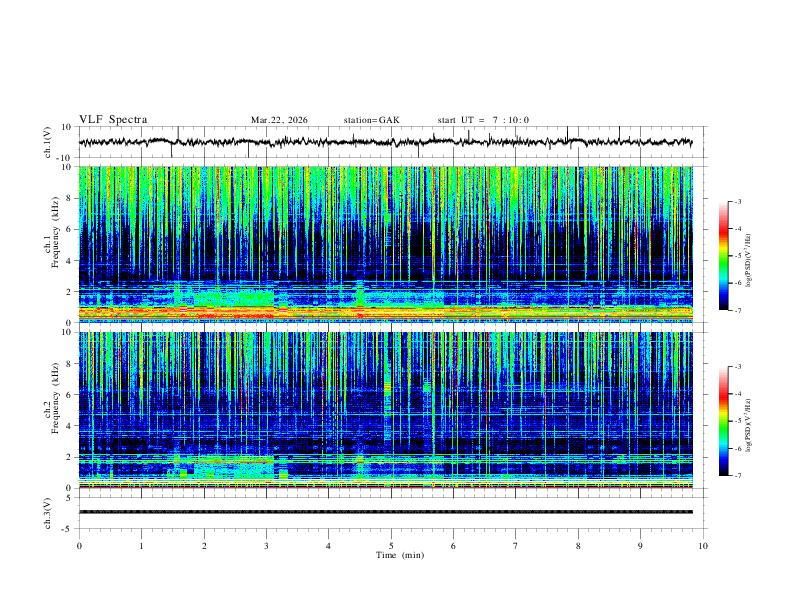This screenshot has height=612, width=792.
Task: Click the '-5' label on ch.1 colorbar
Action: (x=737, y=256)
